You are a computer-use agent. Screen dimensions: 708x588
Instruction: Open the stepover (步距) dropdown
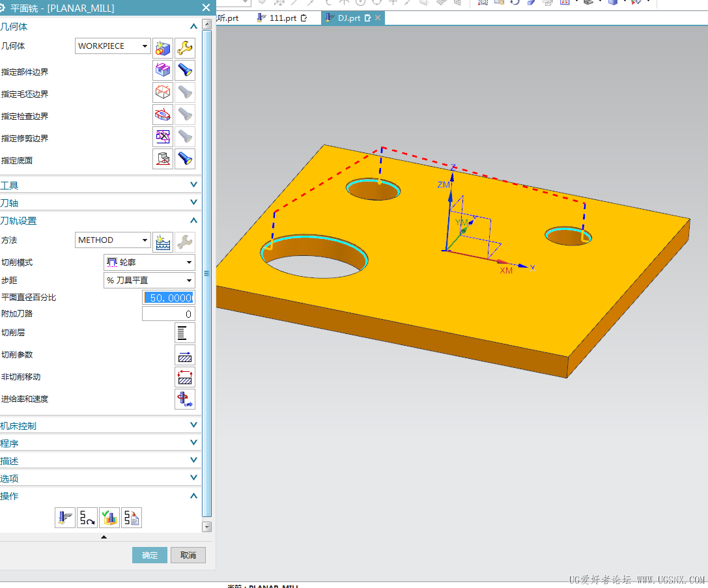(x=149, y=280)
